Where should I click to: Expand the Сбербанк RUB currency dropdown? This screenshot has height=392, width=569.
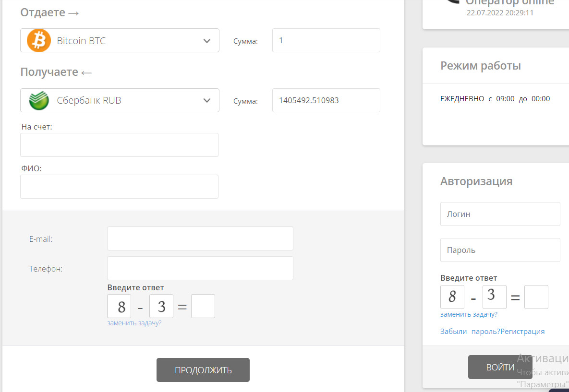[x=206, y=100]
